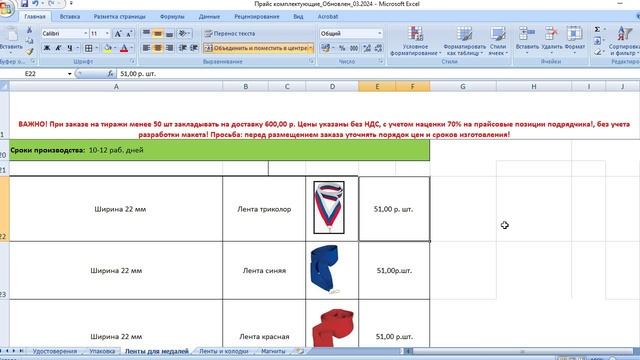Toggle italic (К) formatting
Image resolution: width=640 pixels, height=360 pixels.
(58, 48)
